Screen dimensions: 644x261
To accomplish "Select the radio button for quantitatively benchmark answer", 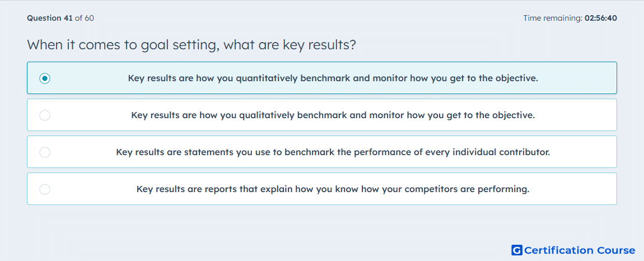I will coord(45,78).
